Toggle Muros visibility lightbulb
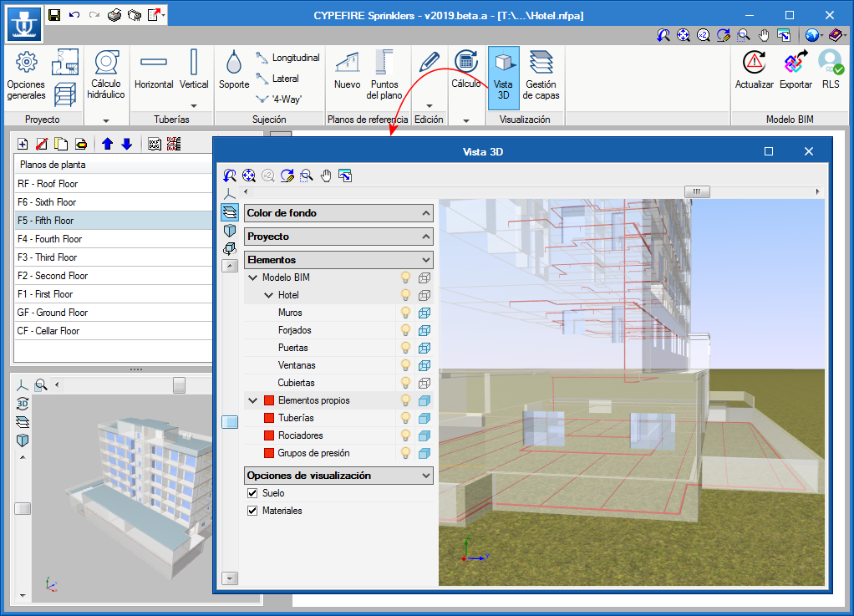Image resolution: width=854 pixels, height=616 pixels. click(x=405, y=313)
